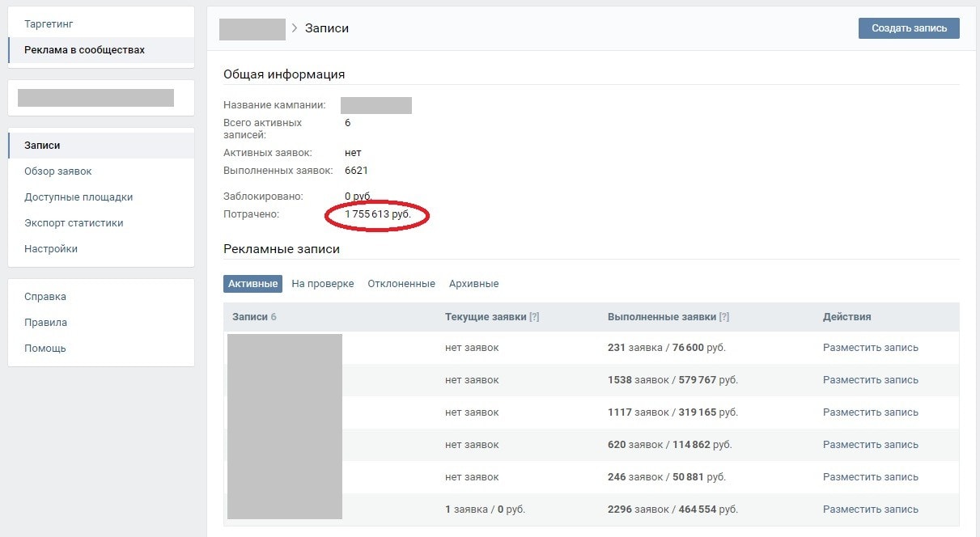
Task: Click Помощь in the sidebar
Action: point(45,349)
